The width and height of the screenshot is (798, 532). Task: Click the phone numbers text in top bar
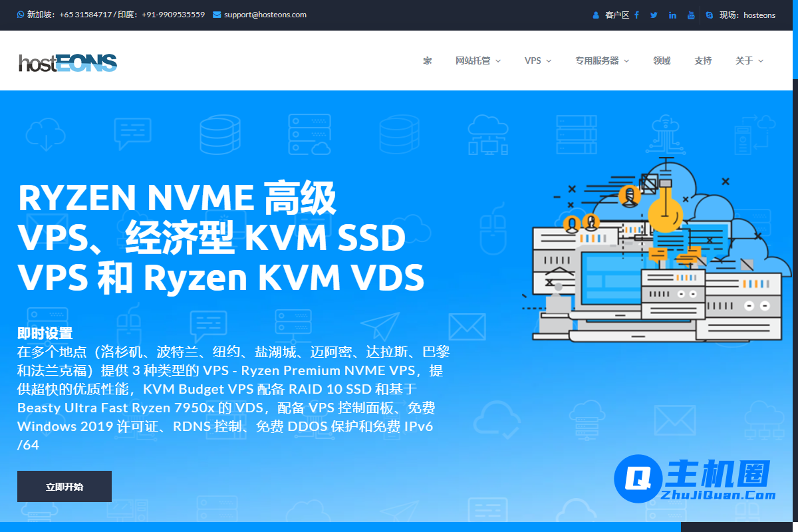click(x=116, y=15)
